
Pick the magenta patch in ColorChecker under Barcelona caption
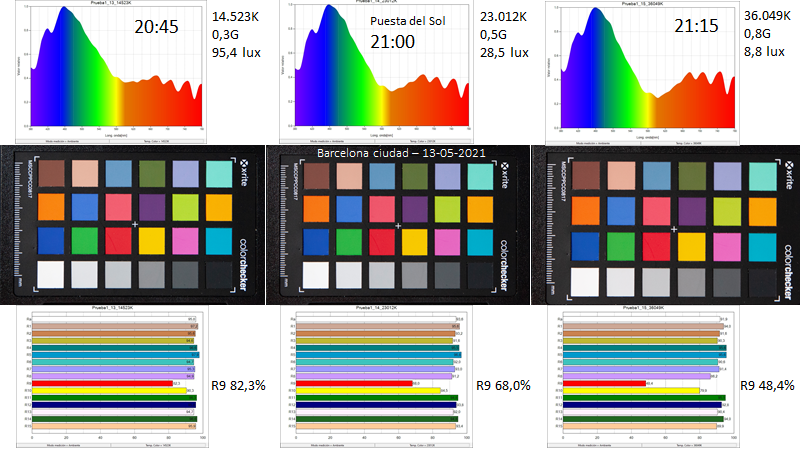pyautogui.click(x=447, y=242)
